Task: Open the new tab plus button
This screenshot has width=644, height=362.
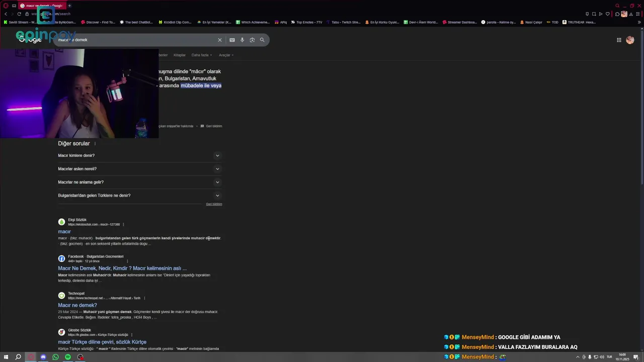Action: 69,6
